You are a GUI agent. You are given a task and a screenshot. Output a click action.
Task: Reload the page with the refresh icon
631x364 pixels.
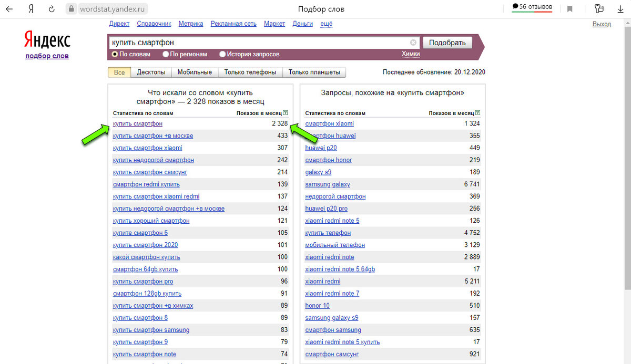pyautogui.click(x=52, y=9)
